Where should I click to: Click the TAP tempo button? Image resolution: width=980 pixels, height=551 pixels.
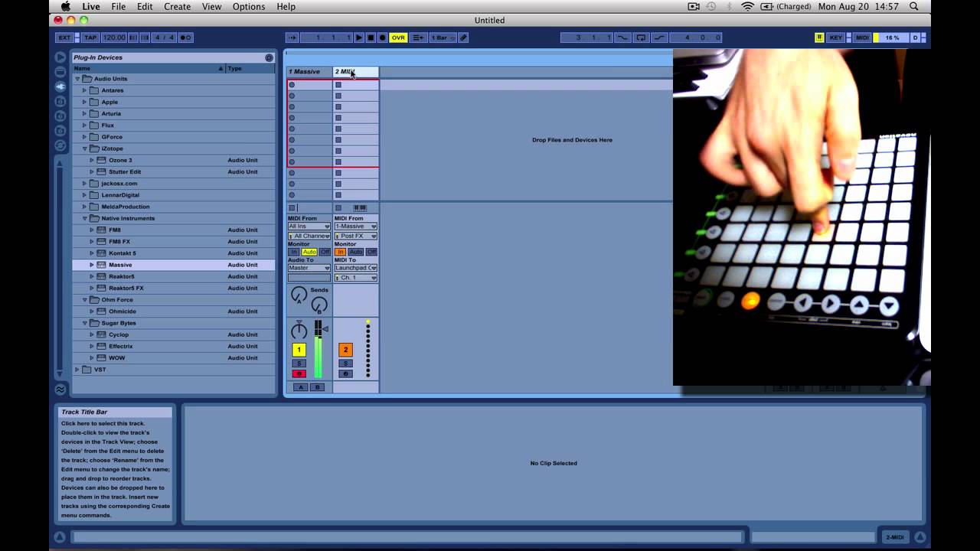point(90,37)
